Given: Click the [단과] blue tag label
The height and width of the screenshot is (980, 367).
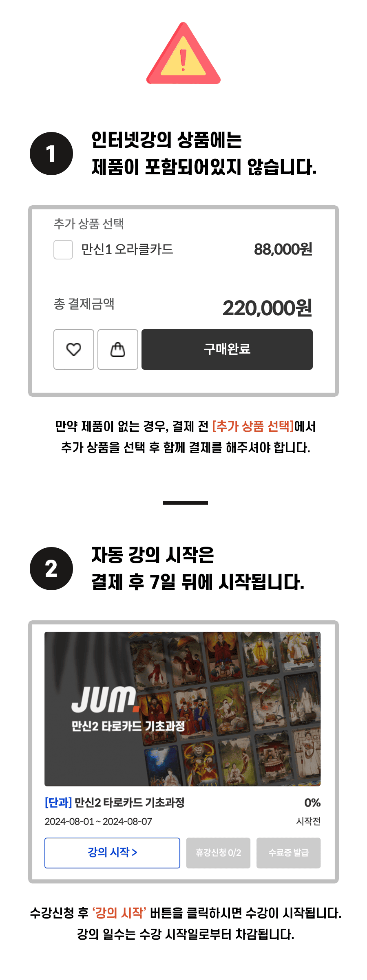Looking at the screenshot, I should click(x=58, y=803).
